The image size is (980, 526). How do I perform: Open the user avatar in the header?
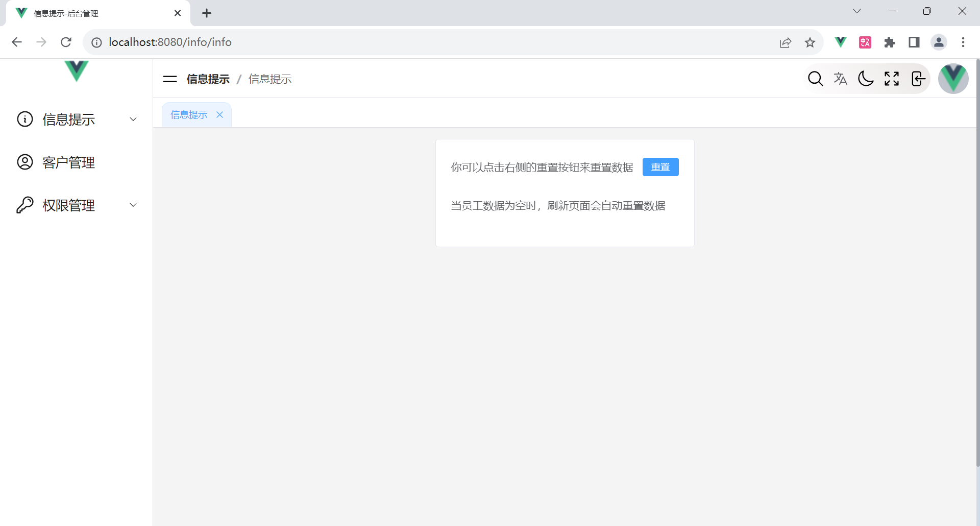tap(953, 79)
